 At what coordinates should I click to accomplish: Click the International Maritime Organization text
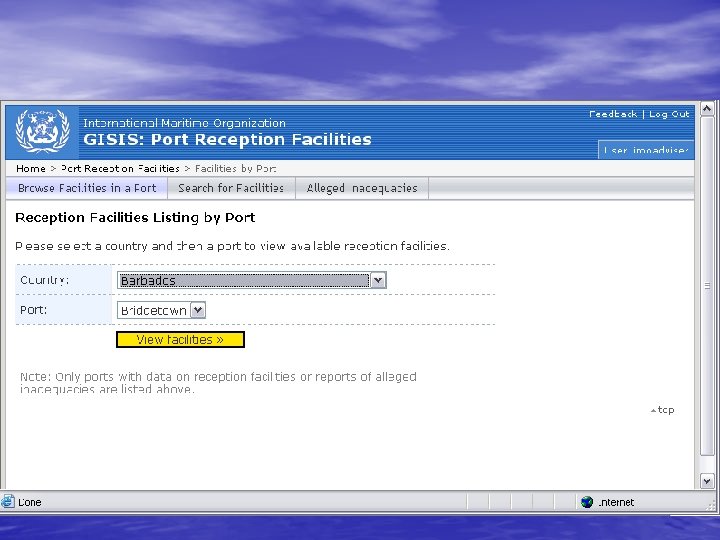(184, 123)
